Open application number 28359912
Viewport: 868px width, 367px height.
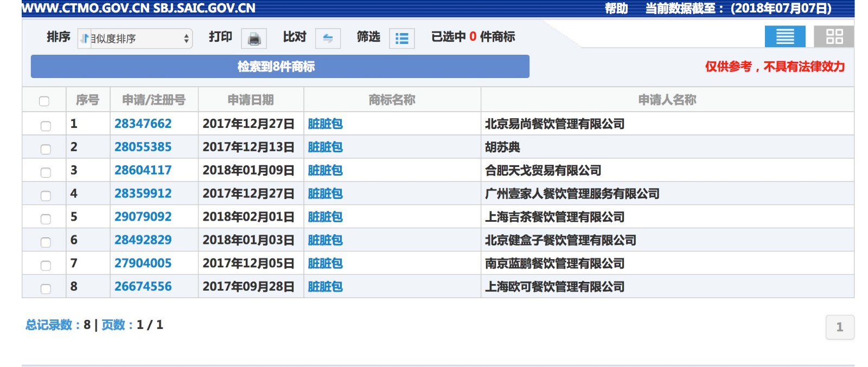pos(143,194)
